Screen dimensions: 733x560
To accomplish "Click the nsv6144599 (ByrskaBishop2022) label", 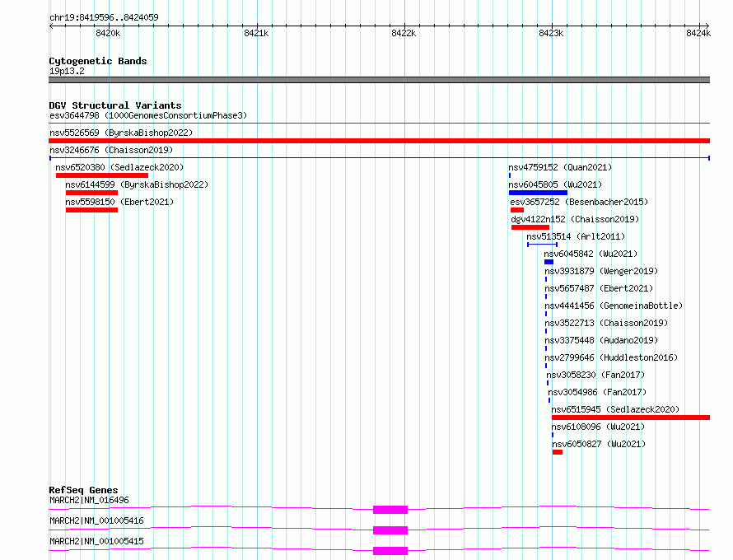I will [137, 184].
